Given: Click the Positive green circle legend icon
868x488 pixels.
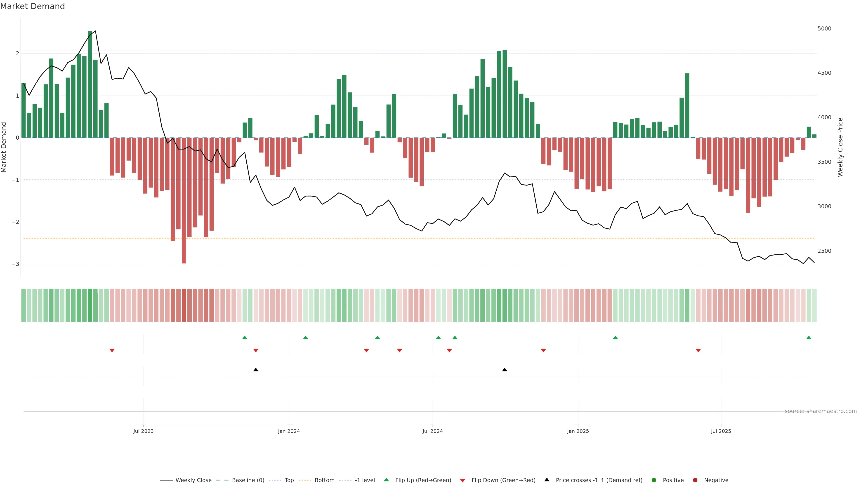Looking at the screenshot, I should click(654, 480).
